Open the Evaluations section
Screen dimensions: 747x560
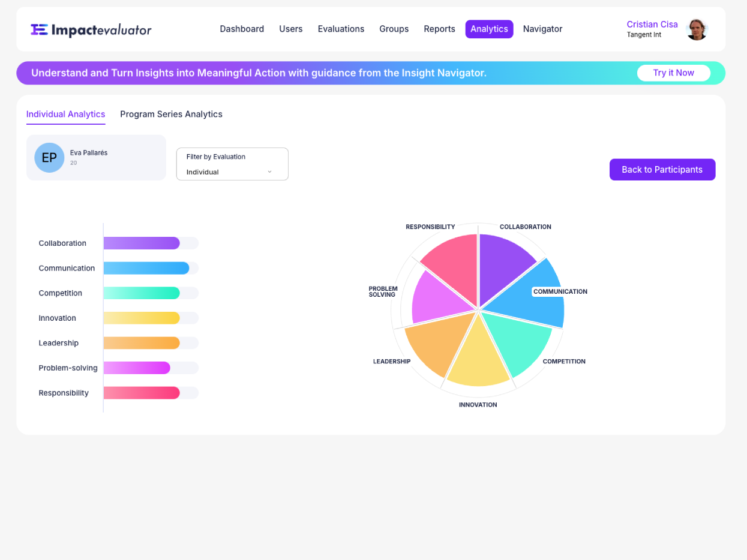(341, 29)
